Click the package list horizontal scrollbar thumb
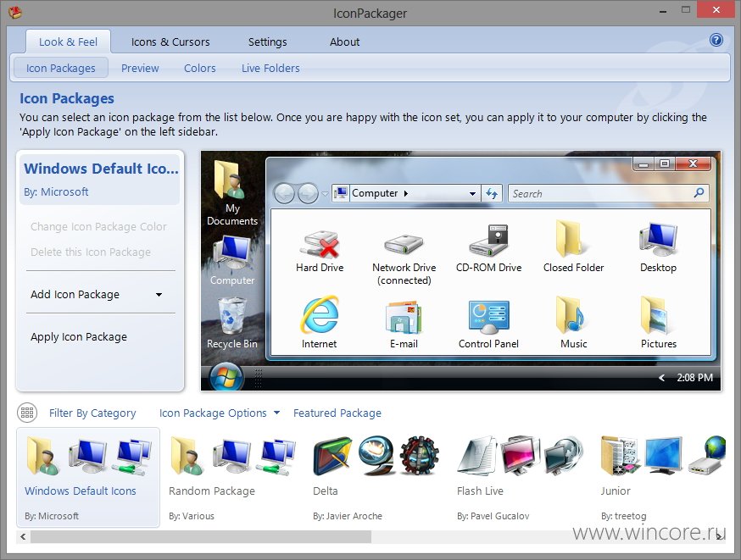 pos(201,536)
